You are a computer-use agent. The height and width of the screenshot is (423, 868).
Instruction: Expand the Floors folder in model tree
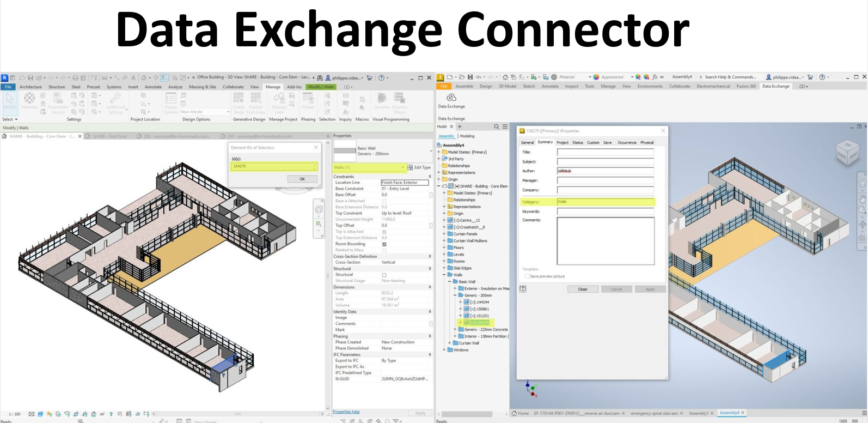[444, 247]
